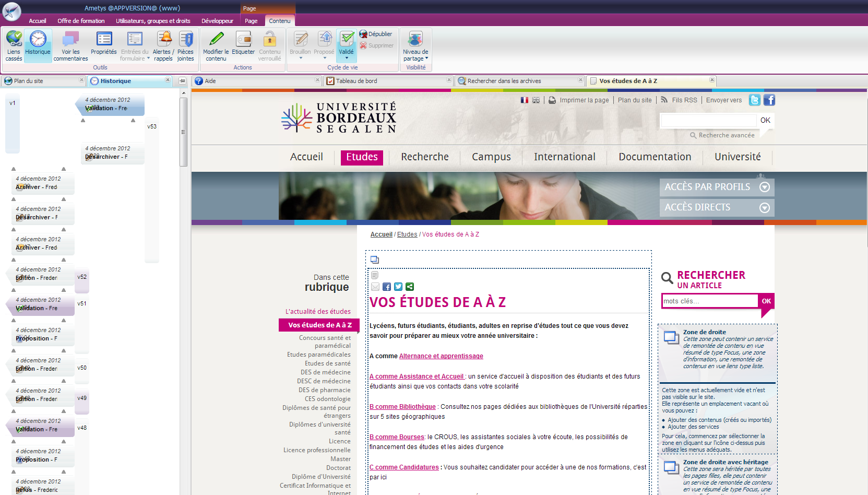Click the Etiqueter tag icon
Viewport: 868px width, 495px height.
tap(243, 40)
